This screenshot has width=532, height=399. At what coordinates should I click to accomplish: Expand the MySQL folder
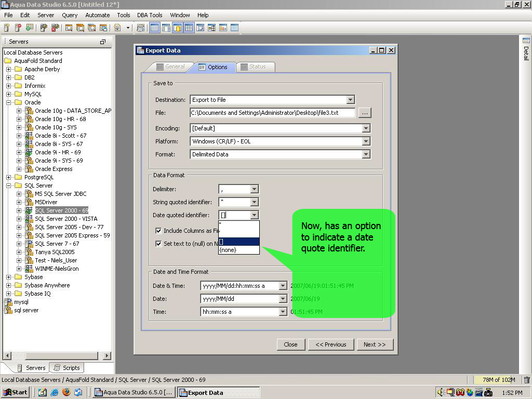pyautogui.click(x=8, y=94)
